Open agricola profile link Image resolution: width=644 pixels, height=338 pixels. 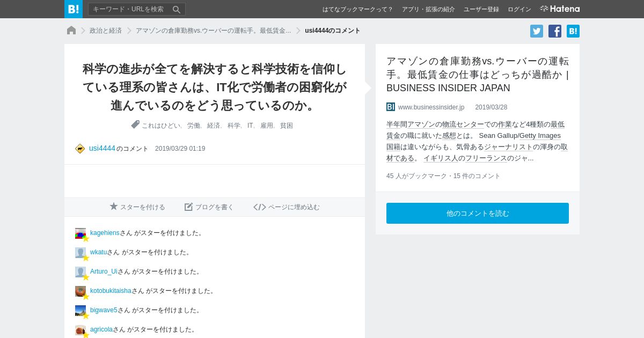(x=101, y=329)
